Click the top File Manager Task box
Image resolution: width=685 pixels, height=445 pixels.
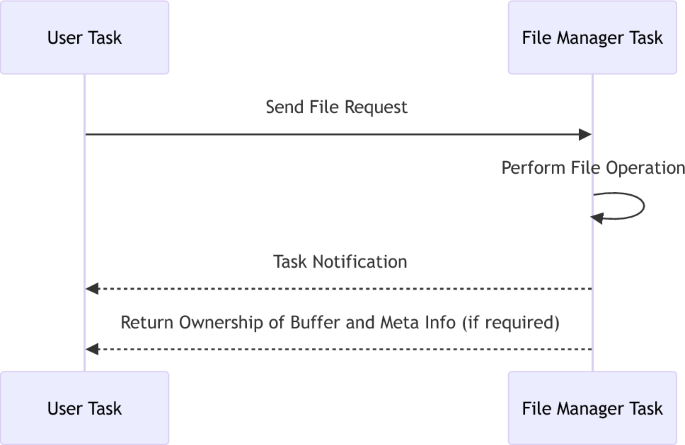(x=592, y=38)
